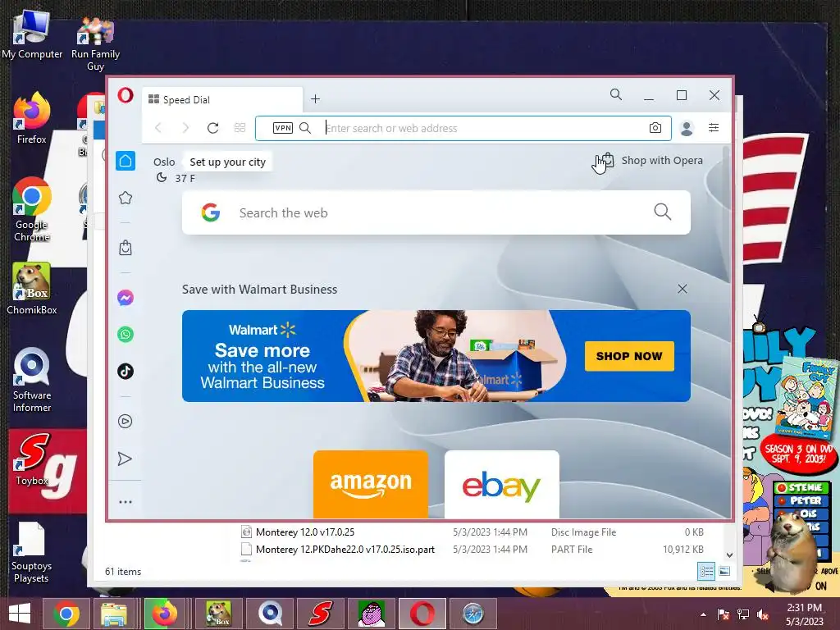Open camera snapshot icon in address bar
This screenshot has width=840, height=630.
(655, 128)
